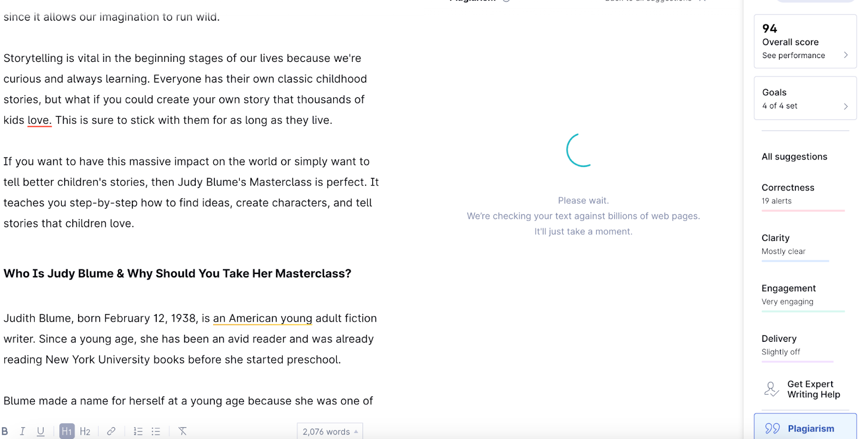The width and height of the screenshot is (868, 439).
Task: Click the quotation marks Plagiarism icon
Action: 773,429
